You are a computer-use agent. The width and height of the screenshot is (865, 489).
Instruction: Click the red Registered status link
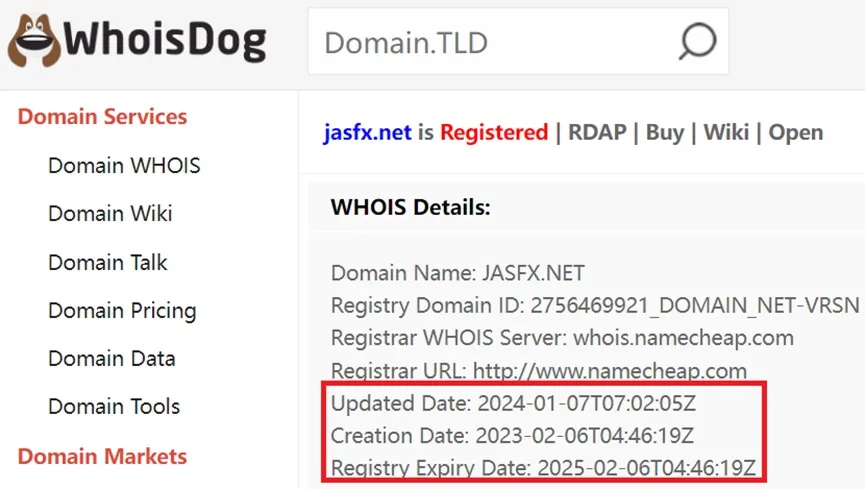494,132
